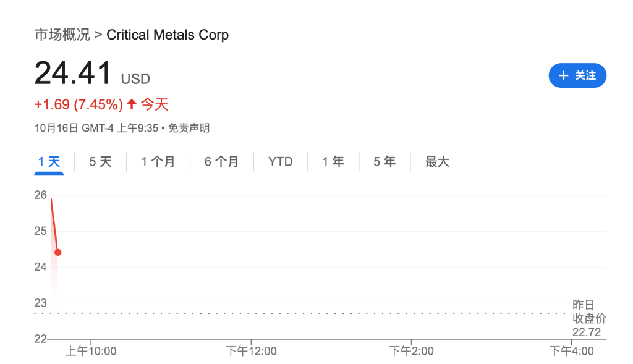Show the 1 个月 chart range
633x364 pixels.
(158, 162)
